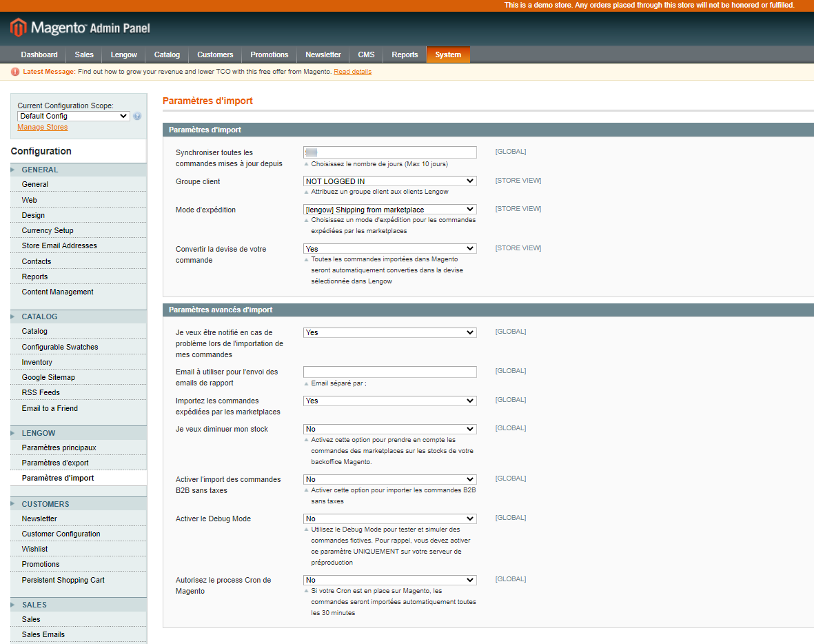This screenshot has height=644, width=814.
Task: Focus the report email input field
Action: pos(390,372)
